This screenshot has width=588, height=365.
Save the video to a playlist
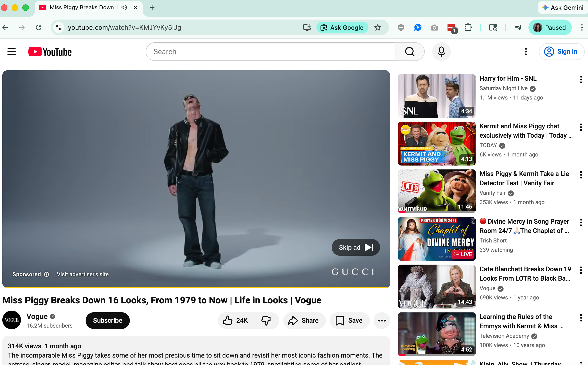coord(349,320)
